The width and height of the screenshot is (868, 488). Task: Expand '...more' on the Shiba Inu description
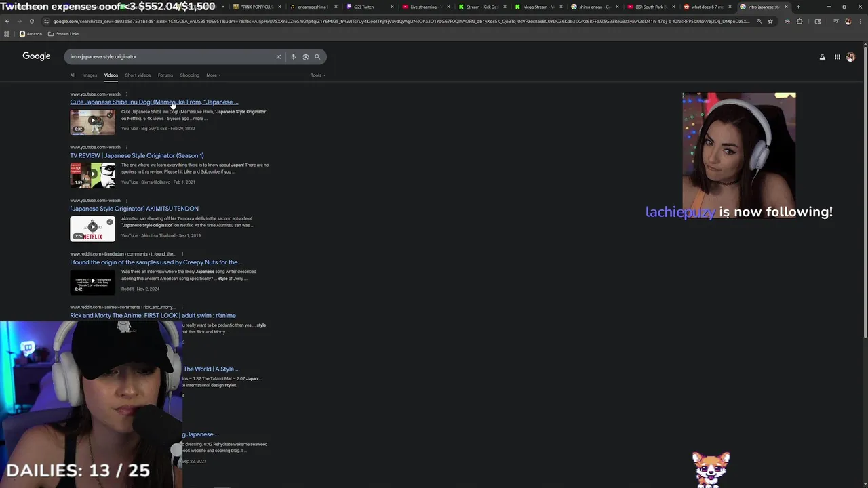(x=199, y=119)
